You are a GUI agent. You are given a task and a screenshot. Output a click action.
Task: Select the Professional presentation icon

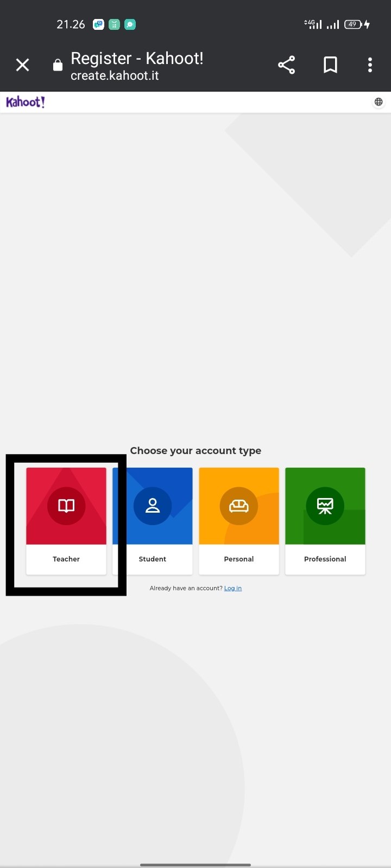(x=325, y=506)
